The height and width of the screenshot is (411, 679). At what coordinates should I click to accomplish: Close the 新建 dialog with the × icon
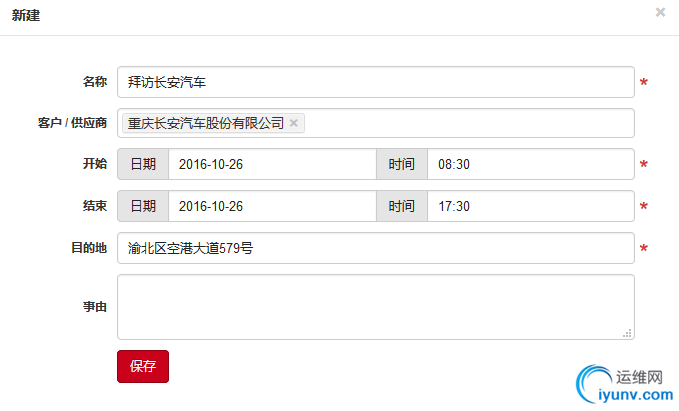660,13
